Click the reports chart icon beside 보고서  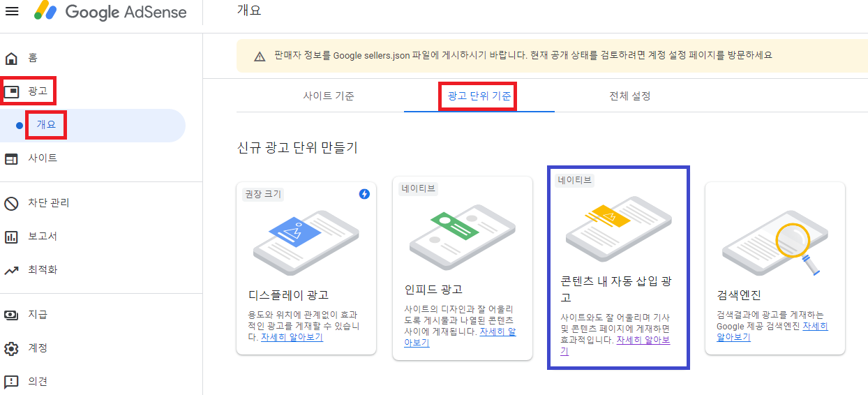[x=11, y=237]
